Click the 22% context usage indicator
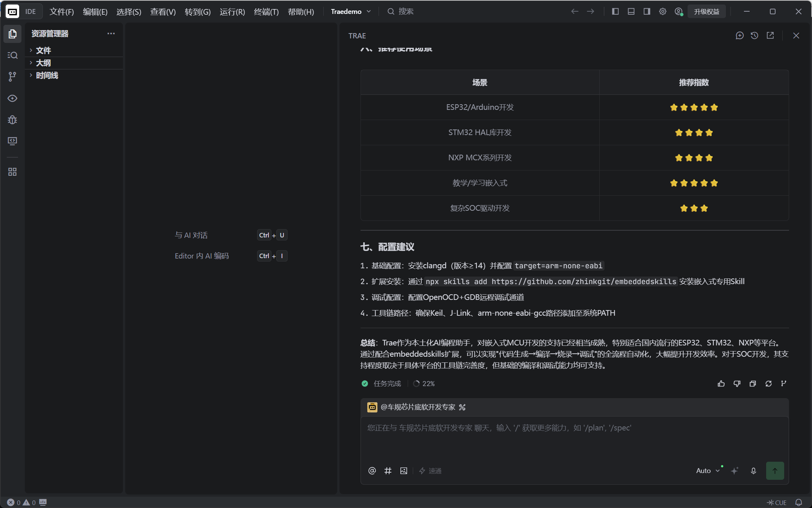 [424, 383]
